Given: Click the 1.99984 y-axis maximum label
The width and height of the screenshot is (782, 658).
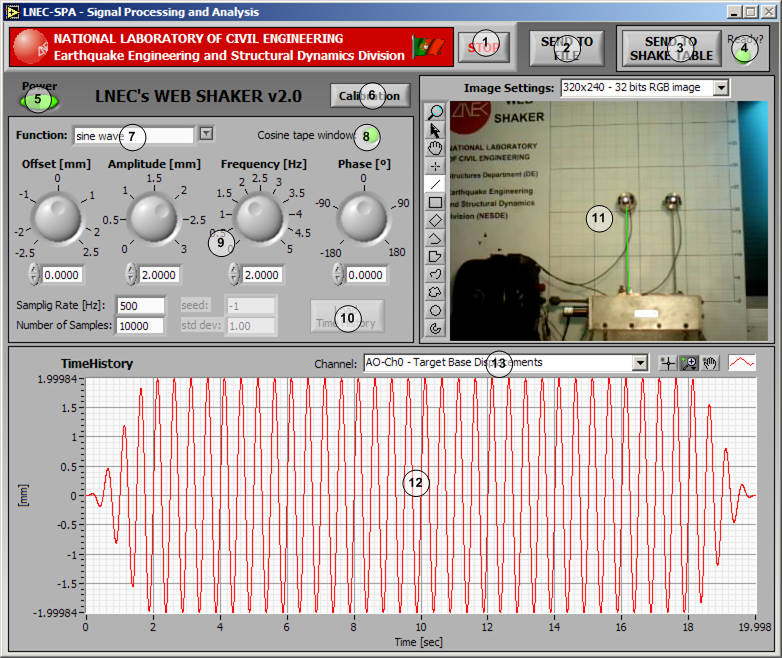Looking at the screenshot, I should (x=57, y=380).
